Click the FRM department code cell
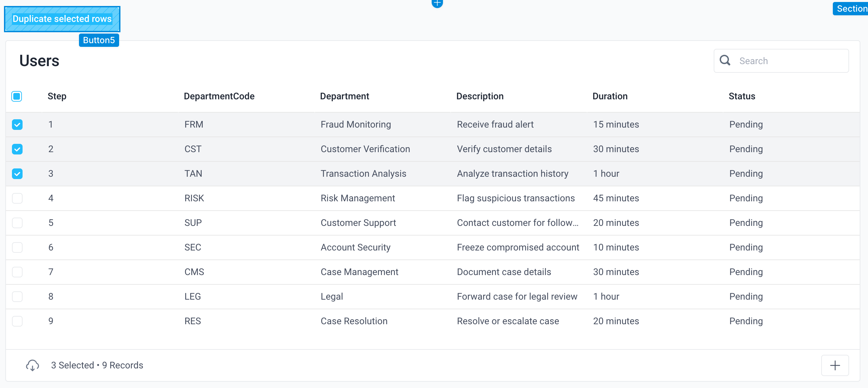The width and height of the screenshot is (868, 388). (x=194, y=125)
